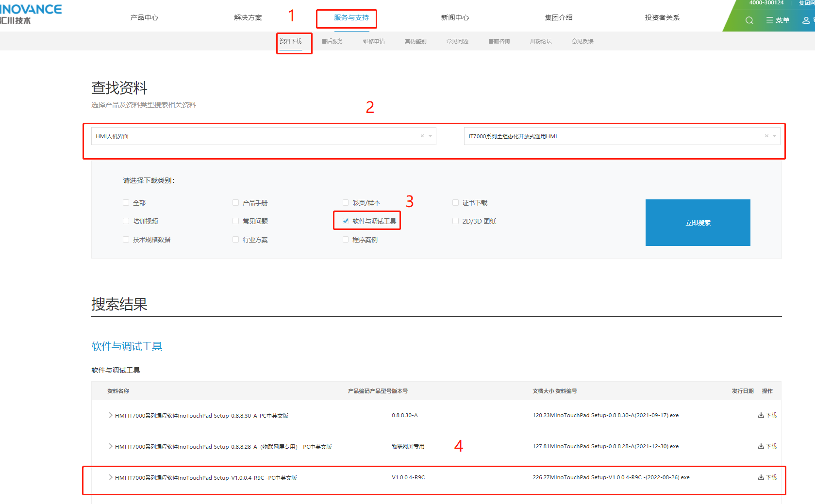Check the 培训视频 checkbox
Viewport: 815px width, 504px height.
(126, 221)
